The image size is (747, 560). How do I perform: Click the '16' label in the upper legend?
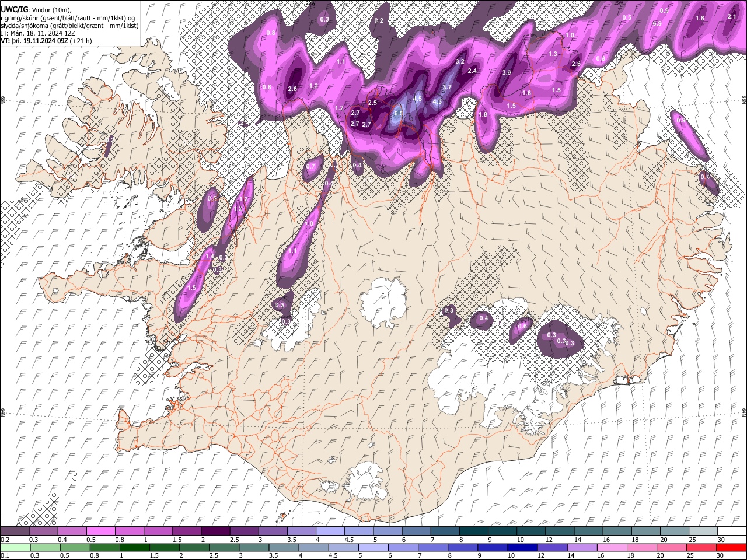(x=606, y=540)
